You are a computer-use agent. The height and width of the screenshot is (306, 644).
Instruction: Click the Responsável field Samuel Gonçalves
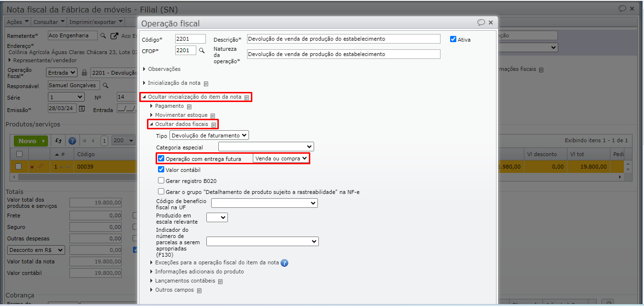pos(74,85)
